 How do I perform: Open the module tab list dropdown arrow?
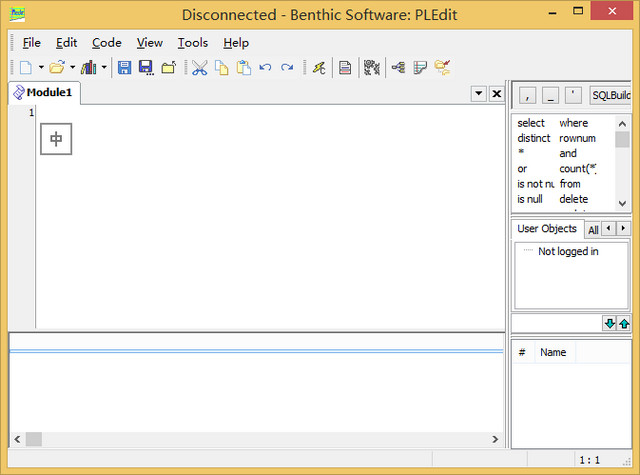pos(479,93)
